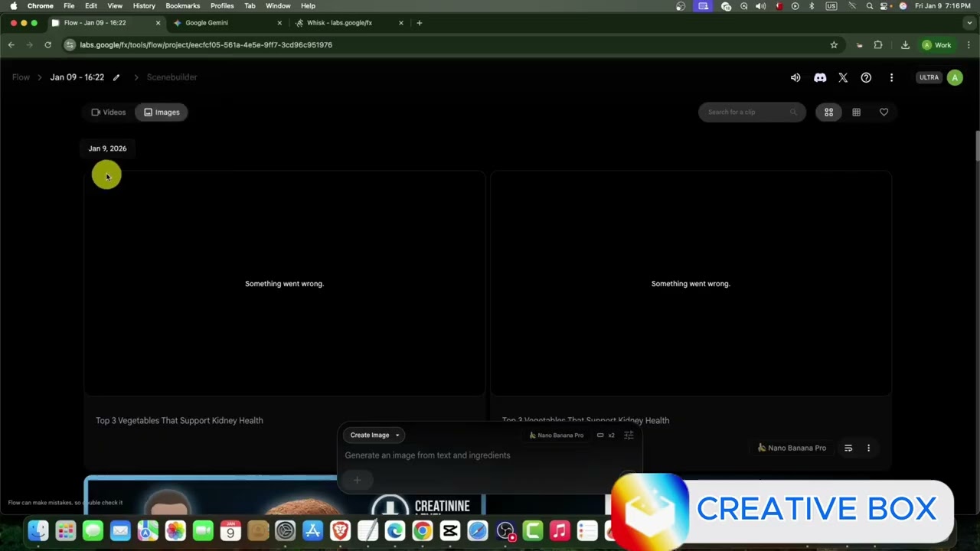This screenshot has height=551, width=980.
Task: Show favorites with the heart icon
Action: point(884,112)
